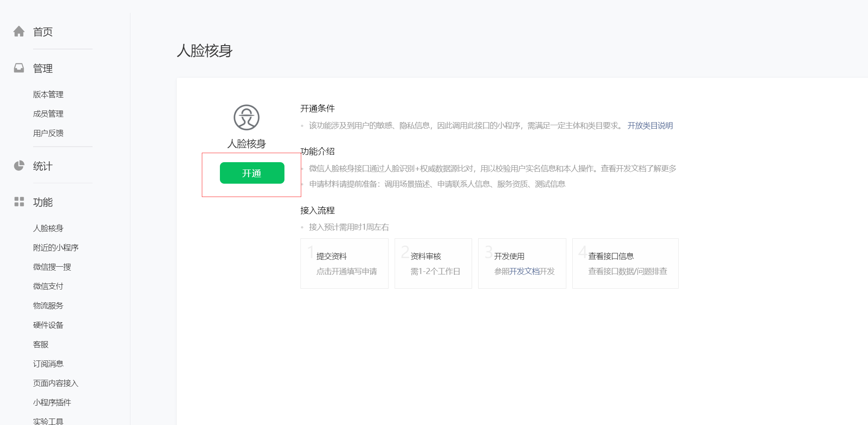Open 附近的小程序 in sidebar
Image resolution: width=868 pixels, height=425 pixels.
tap(56, 247)
